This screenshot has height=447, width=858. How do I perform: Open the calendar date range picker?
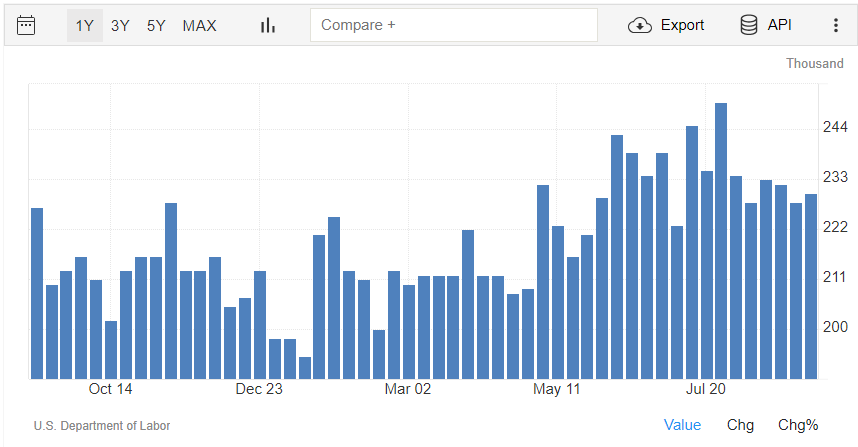[26, 25]
